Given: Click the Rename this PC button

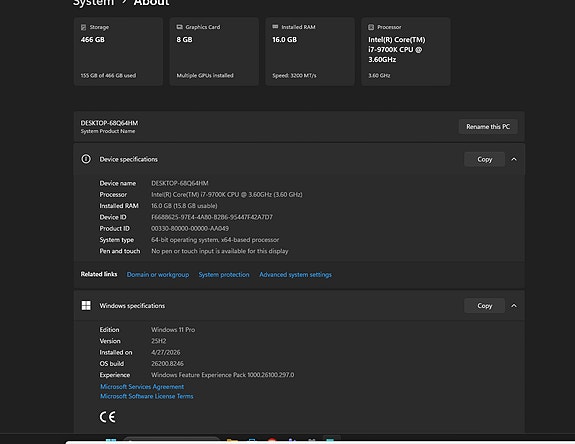Looking at the screenshot, I should pyautogui.click(x=488, y=126).
